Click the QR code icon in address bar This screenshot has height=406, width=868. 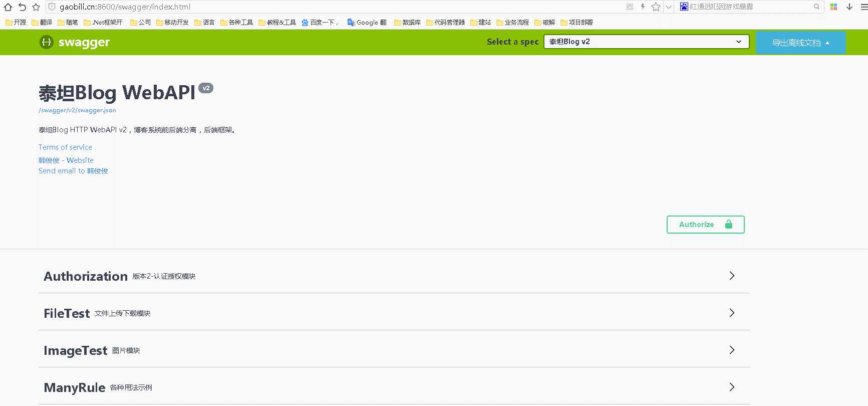pyautogui.click(x=630, y=7)
